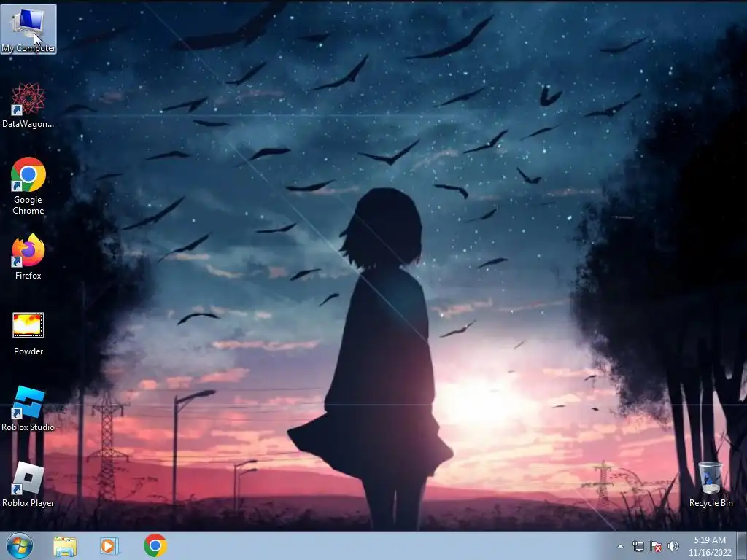Select the Recycle Bin icon
The height and width of the screenshot is (560, 747).
pos(711,484)
